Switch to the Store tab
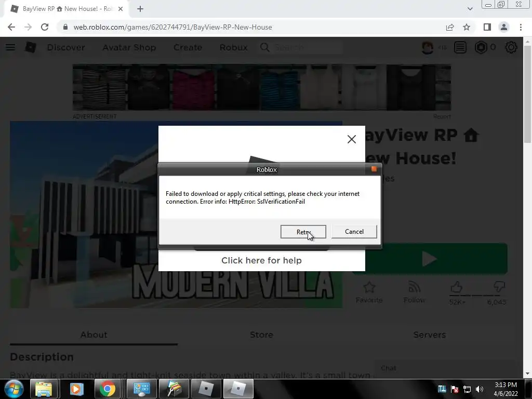Screen dimensions: 532x399 click(262, 335)
